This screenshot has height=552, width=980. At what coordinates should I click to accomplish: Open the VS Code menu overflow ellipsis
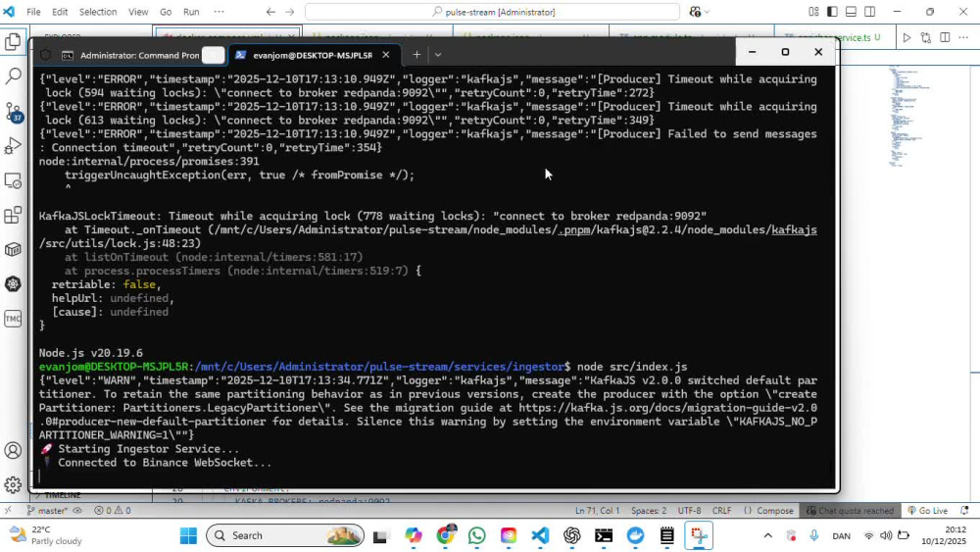pyautogui.click(x=219, y=12)
